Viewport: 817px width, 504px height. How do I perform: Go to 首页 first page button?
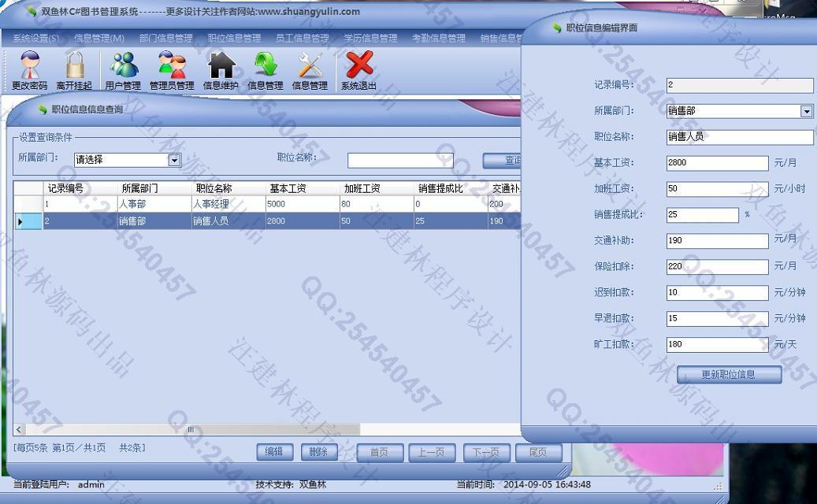click(380, 453)
